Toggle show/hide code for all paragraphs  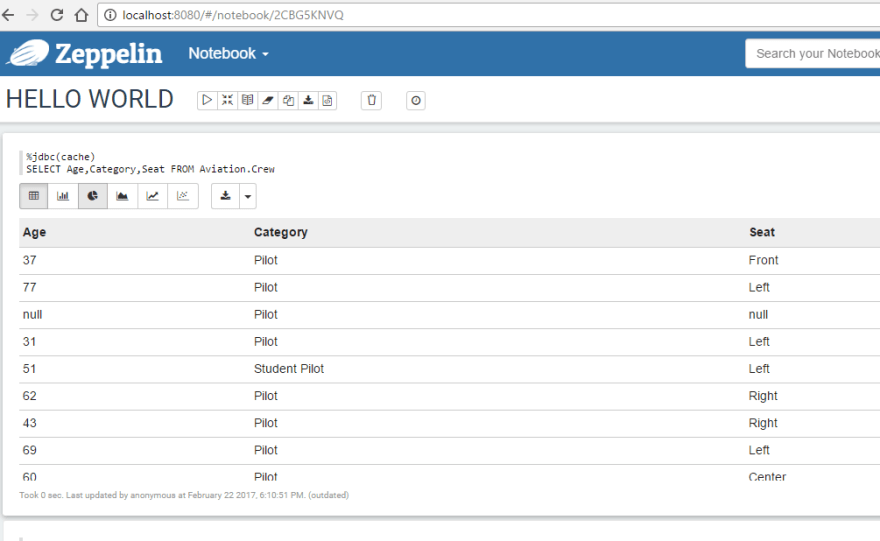pyautogui.click(x=227, y=100)
